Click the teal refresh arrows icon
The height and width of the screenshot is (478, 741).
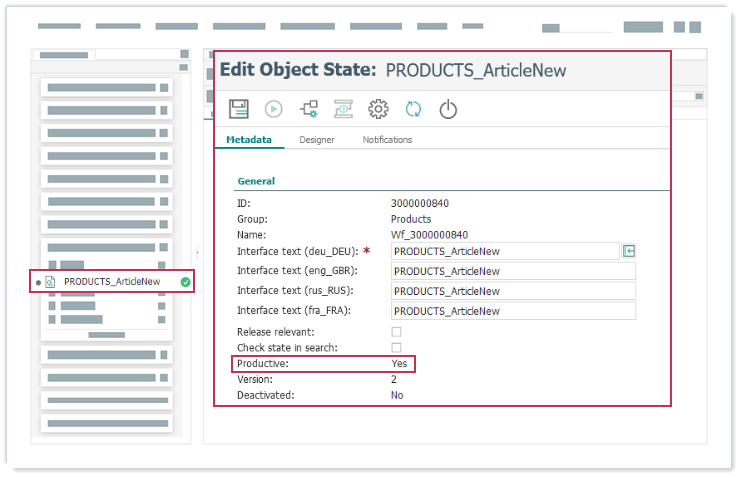pos(413,109)
